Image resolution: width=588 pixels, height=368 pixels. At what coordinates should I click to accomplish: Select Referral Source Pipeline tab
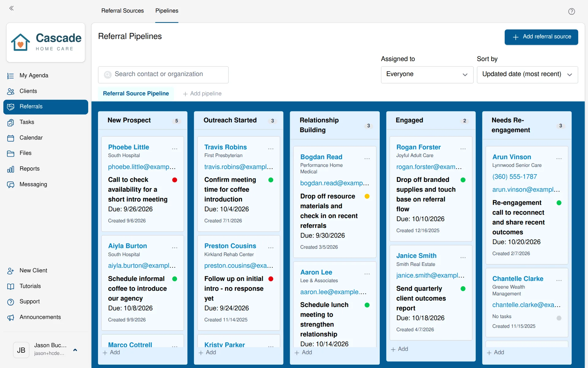click(136, 94)
